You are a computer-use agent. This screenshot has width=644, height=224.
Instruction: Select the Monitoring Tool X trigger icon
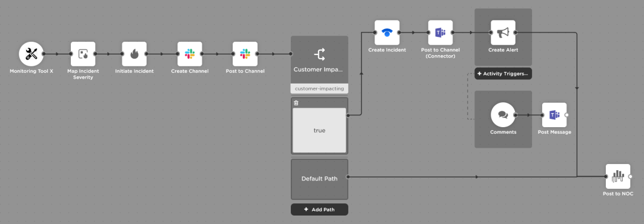[x=32, y=54]
